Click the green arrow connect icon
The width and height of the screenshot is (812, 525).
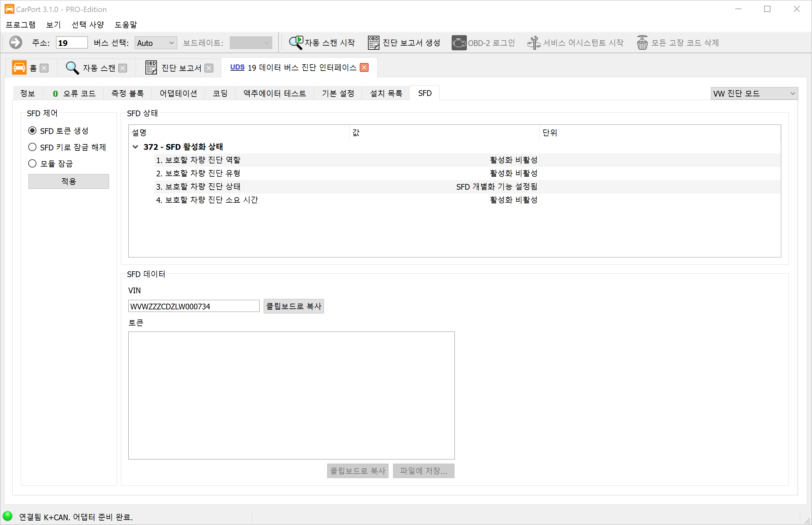tap(15, 43)
